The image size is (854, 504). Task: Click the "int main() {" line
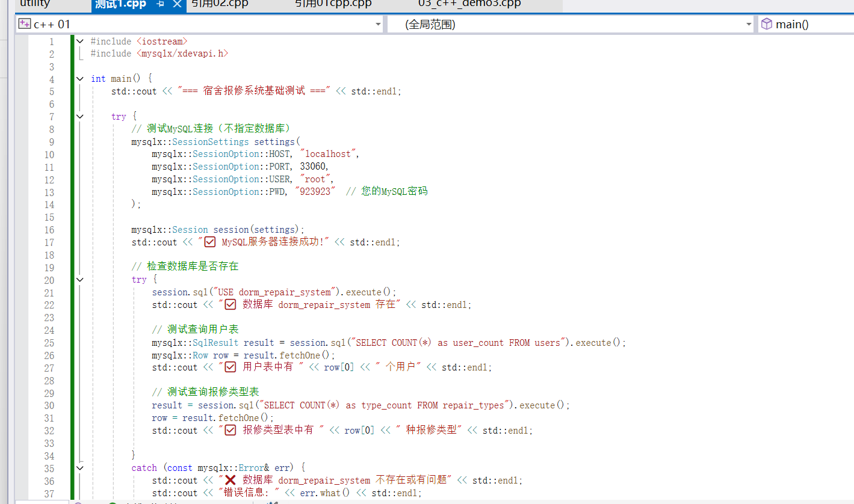click(x=122, y=79)
